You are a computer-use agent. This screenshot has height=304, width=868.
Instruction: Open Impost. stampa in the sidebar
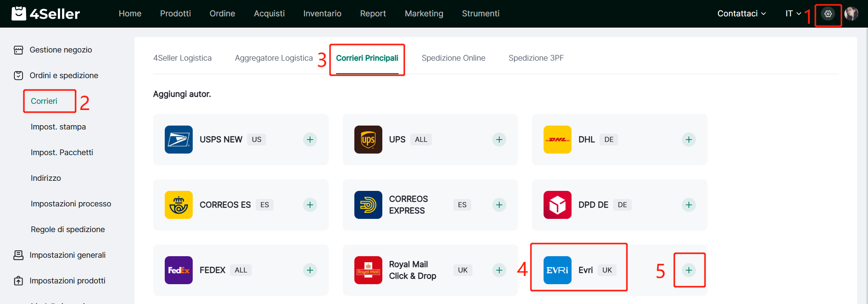point(58,127)
